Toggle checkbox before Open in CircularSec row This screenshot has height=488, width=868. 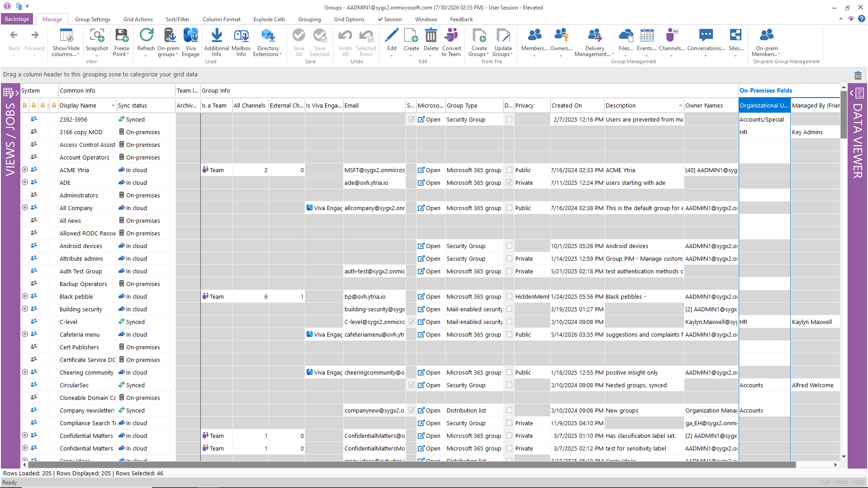(411, 385)
